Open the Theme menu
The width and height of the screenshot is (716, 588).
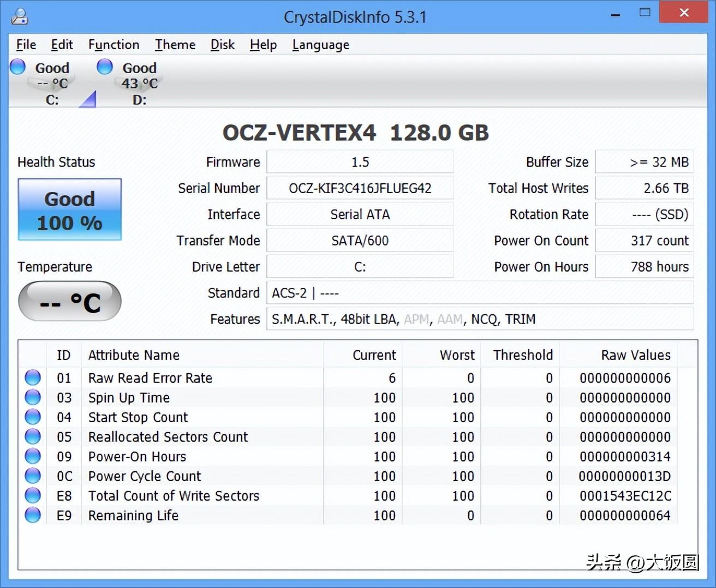tap(175, 45)
